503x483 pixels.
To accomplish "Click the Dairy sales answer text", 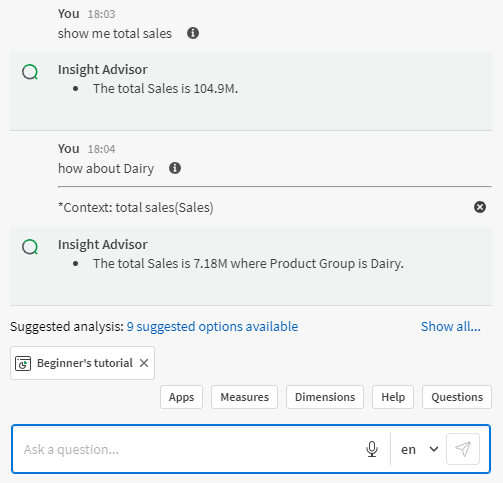I will [x=248, y=264].
